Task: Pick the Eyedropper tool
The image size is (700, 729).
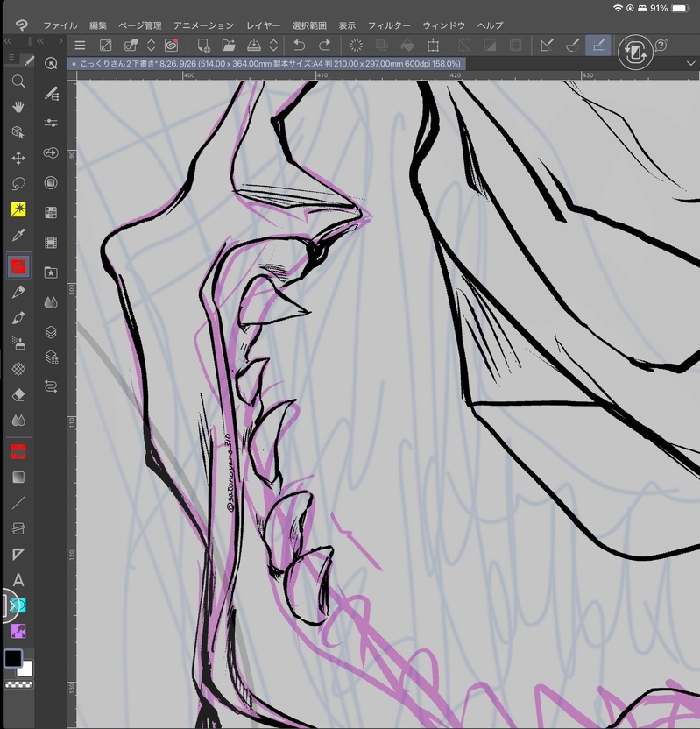Action: coord(18,237)
